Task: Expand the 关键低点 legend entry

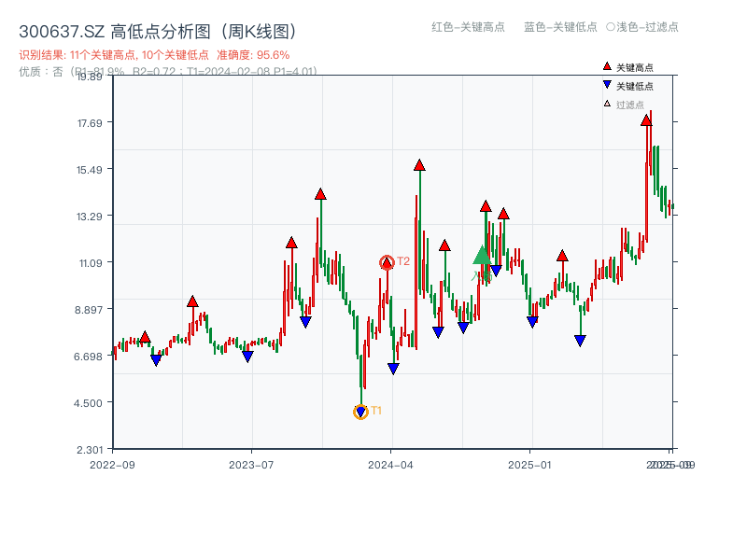Action: pyautogui.click(x=633, y=83)
